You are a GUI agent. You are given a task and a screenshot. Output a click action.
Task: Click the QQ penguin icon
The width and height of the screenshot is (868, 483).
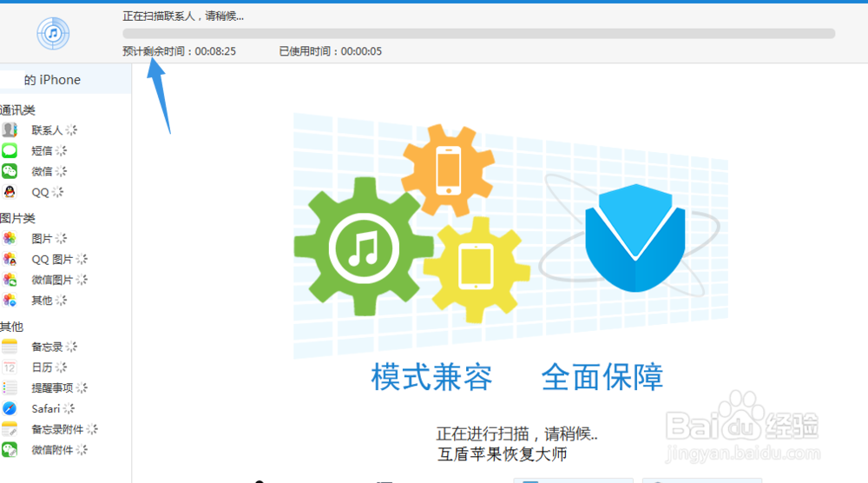10,192
